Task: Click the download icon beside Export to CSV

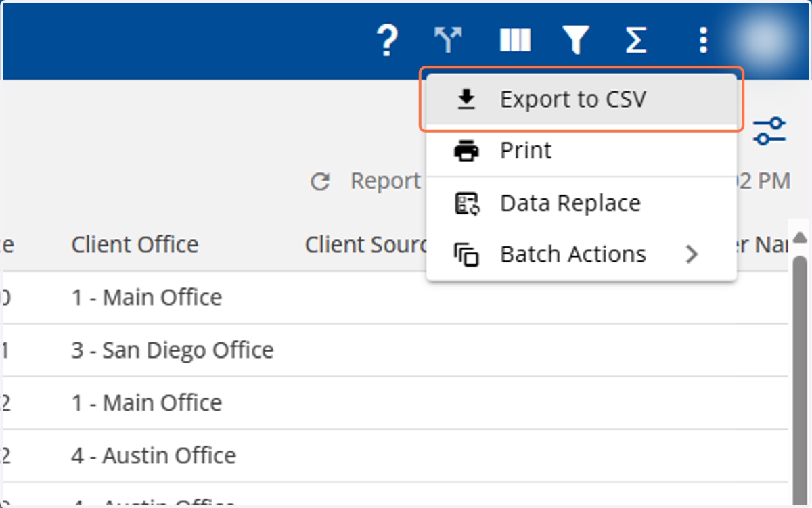Action: coord(466,99)
